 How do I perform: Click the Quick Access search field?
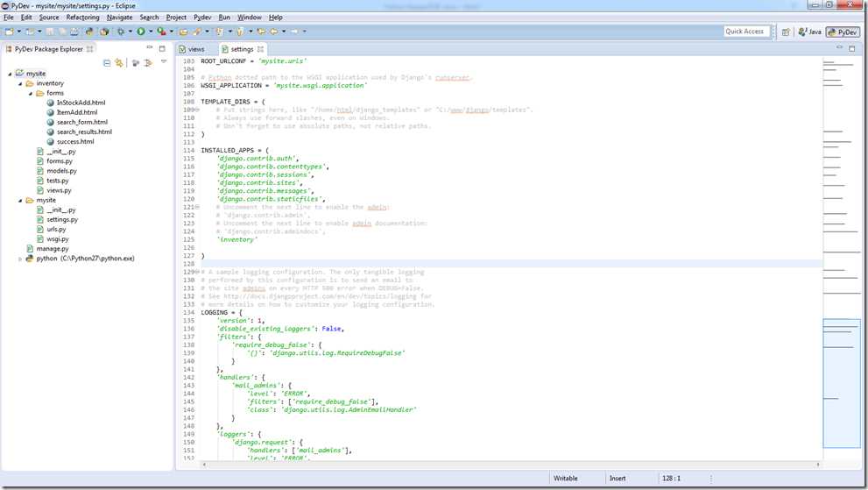pyautogui.click(x=746, y=32)
